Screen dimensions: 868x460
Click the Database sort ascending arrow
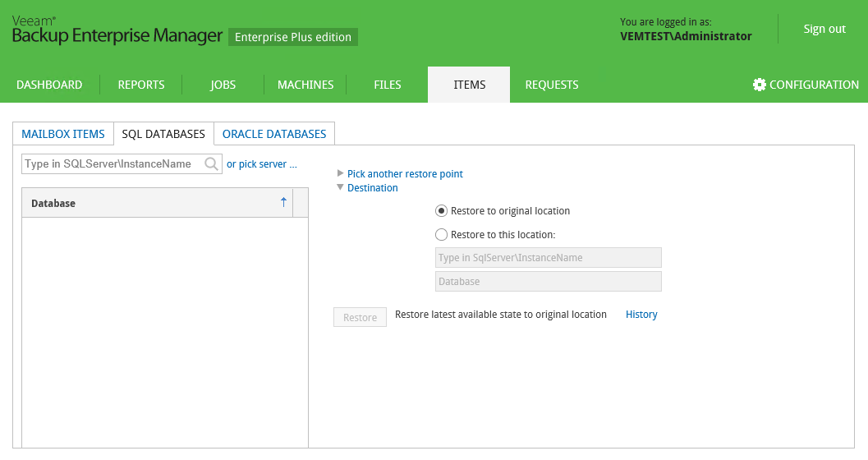pos(283,202)
